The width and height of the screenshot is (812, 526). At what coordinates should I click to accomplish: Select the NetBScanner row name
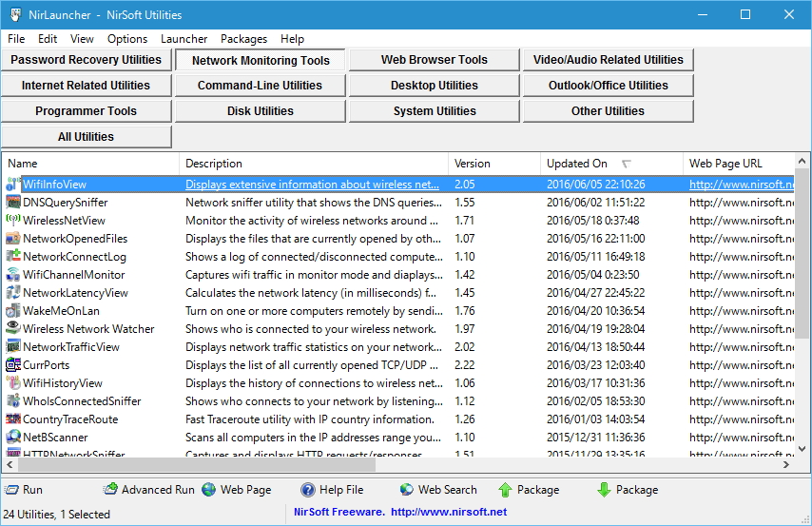tap(55, 438)
